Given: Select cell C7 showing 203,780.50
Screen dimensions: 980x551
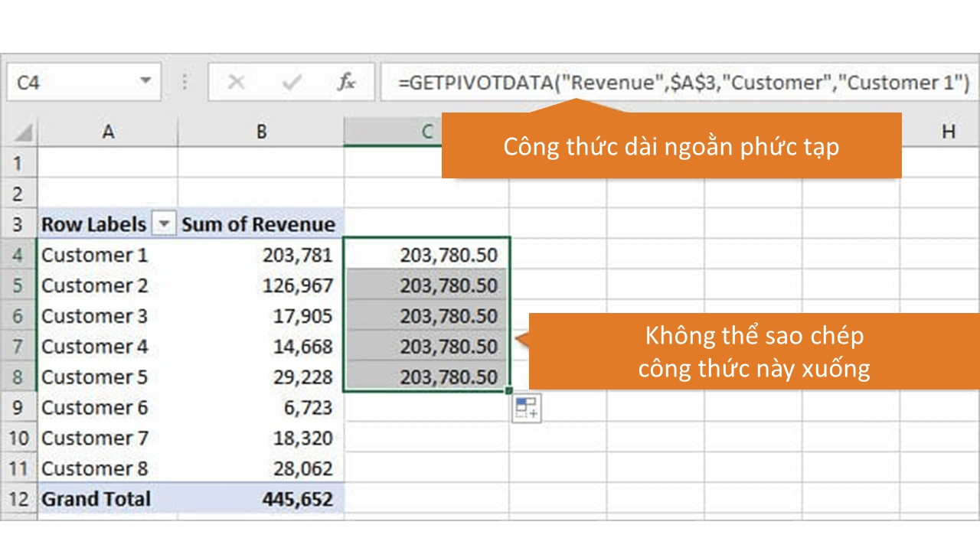Looking at the screenshot, I should click(x=426, y=347).
